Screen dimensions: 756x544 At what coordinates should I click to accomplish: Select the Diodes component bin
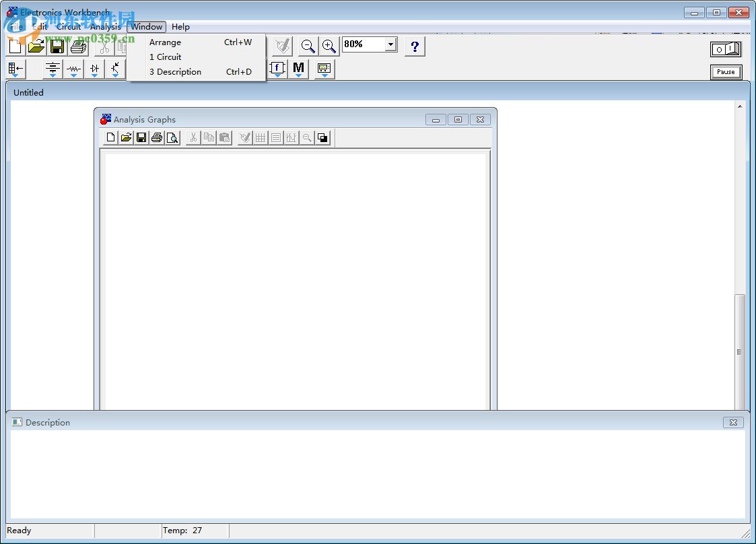coord(94,67)
